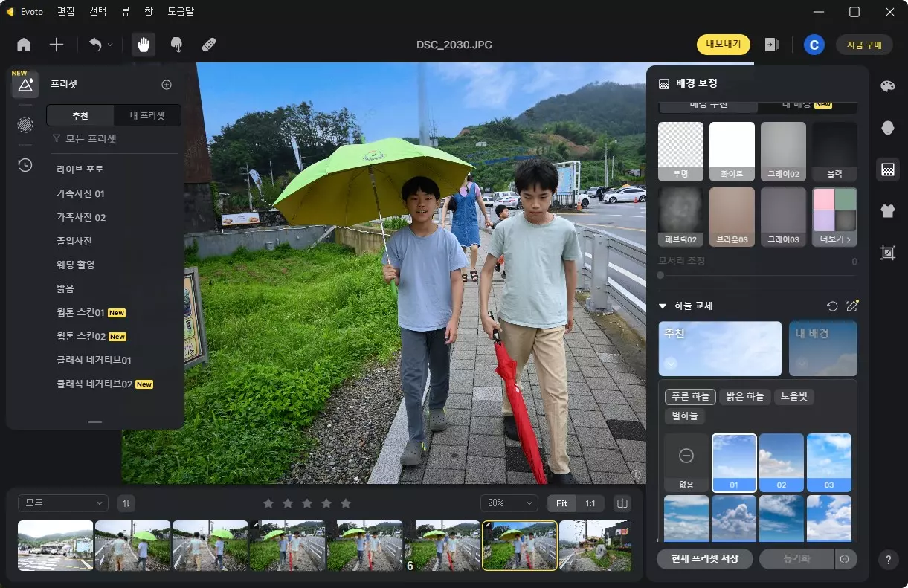Expand the 내 배경 sky card
This screenshot has height=588, width=908.
(x=822, y=348)
